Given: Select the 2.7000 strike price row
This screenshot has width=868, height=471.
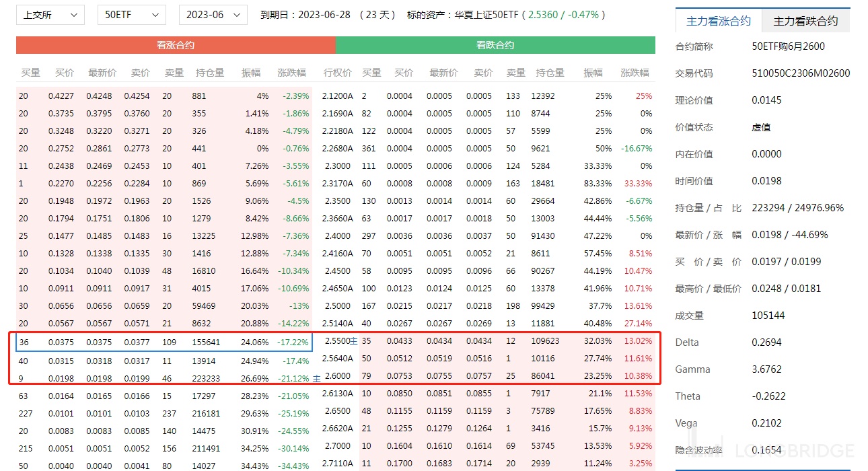Looking at the screenshot, I should click(x=337, y=446).
